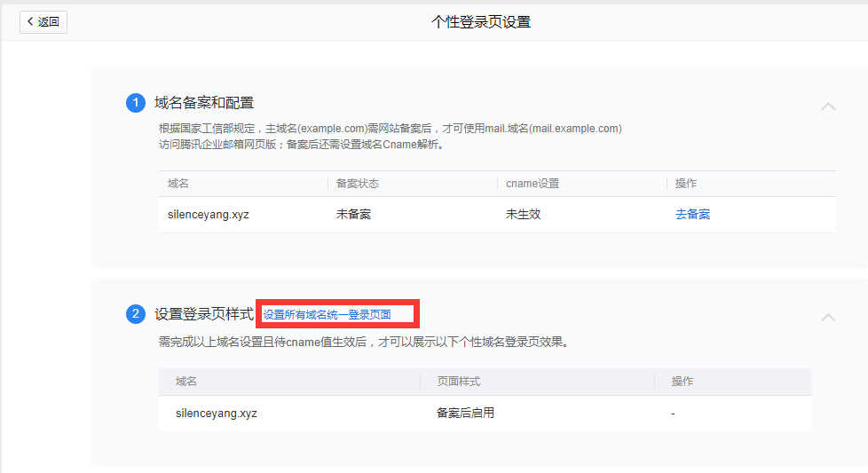Click the 页面样式 column header
Screen dimensions: 868x473
pos(458,382)
